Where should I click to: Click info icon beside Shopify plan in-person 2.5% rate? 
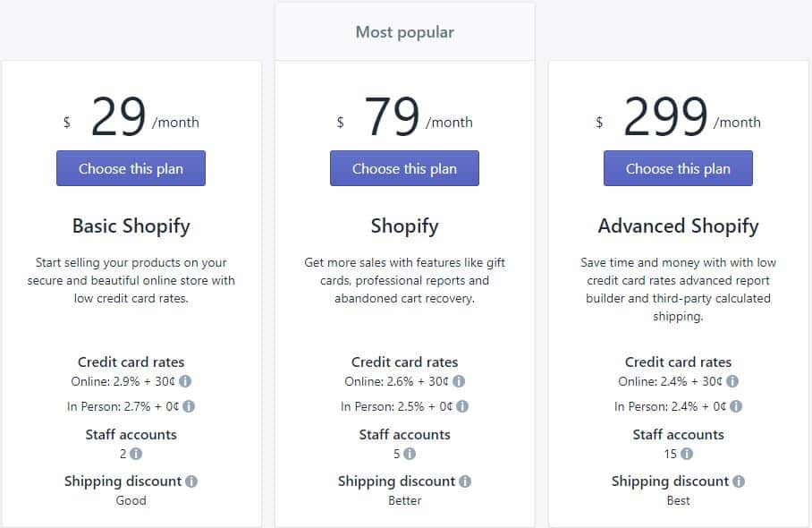462,406
